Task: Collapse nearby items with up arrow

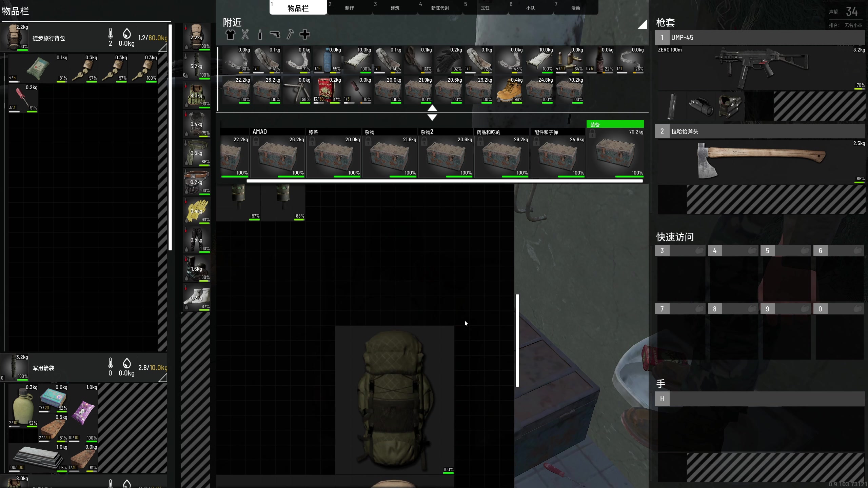Action: tap(432, 108)
